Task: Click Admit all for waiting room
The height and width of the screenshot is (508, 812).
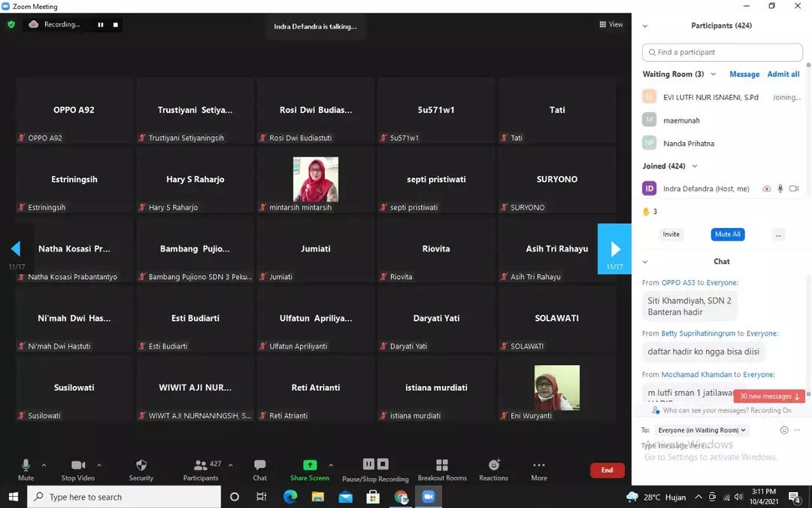Action: click(783, 75)
